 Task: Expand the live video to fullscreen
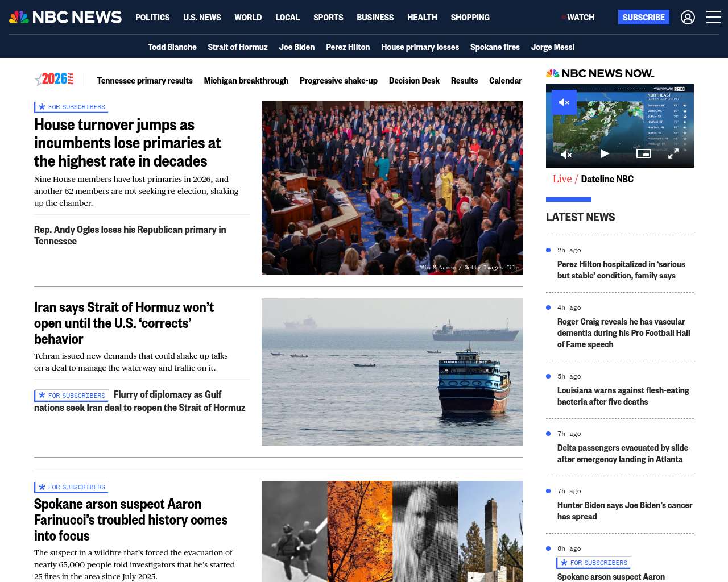pyautogui.click(x=673, y=154)
